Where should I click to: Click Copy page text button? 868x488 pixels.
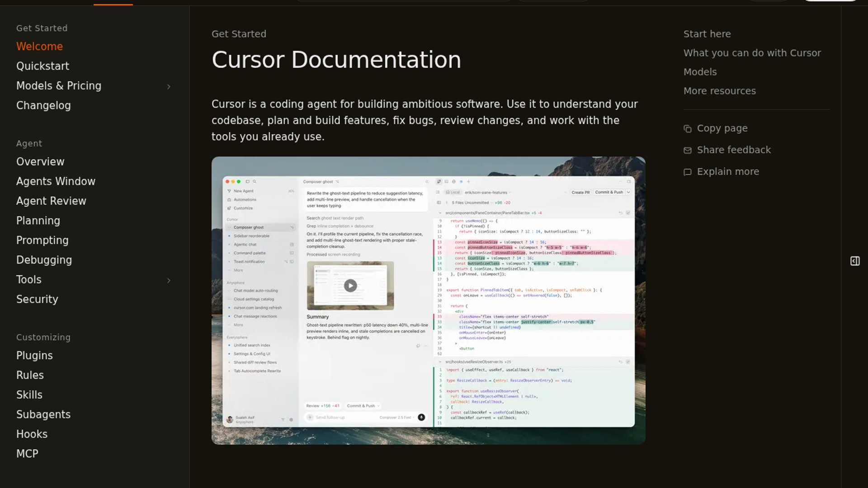tap(722, 128)
